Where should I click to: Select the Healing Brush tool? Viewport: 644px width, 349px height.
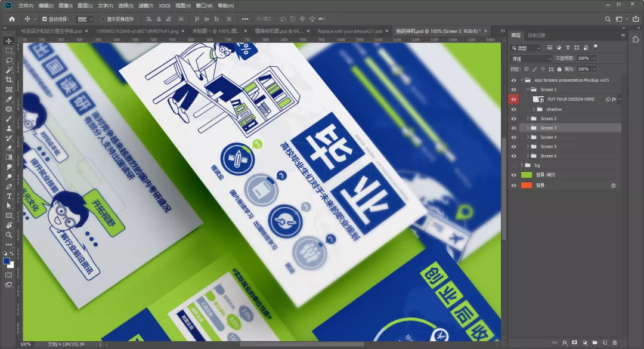[x=8, y=109]
